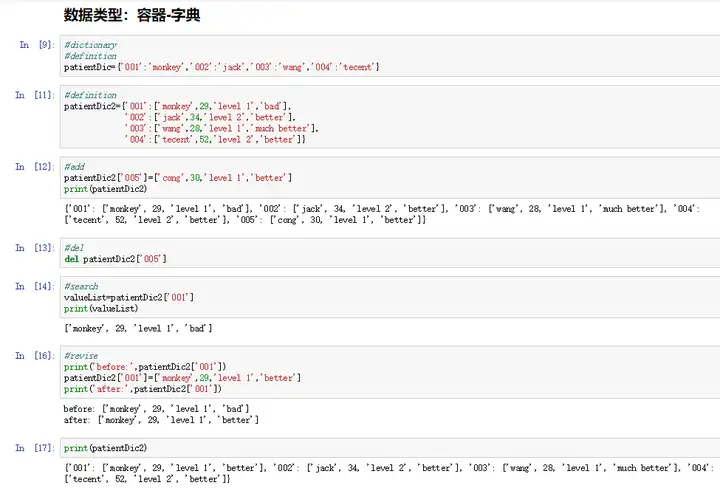Click the patientDic2 definition first line
720x488 pixels.
[x=178, y=106]
